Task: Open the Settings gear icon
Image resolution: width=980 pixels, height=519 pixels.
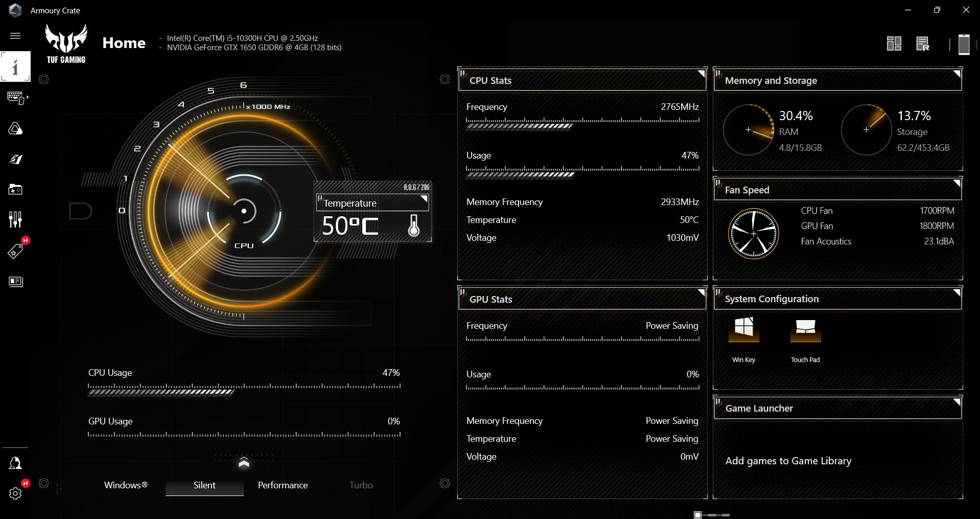Action: [x=15, y=493]
